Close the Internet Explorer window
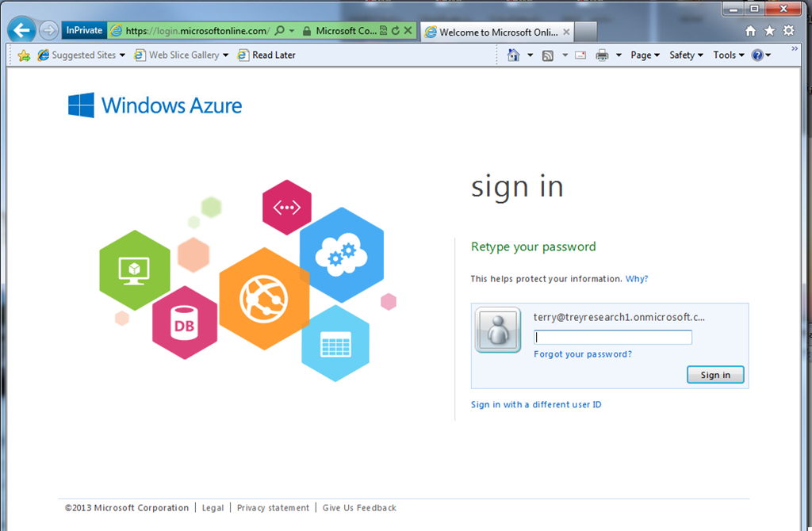Screen dimensions: 812x531 (783, 9)
